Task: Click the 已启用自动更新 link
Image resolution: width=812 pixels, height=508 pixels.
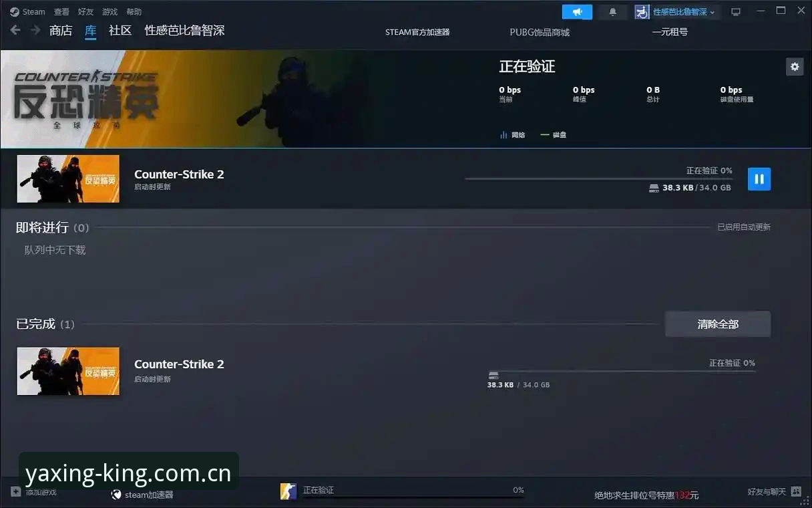Action: point(744,227)
